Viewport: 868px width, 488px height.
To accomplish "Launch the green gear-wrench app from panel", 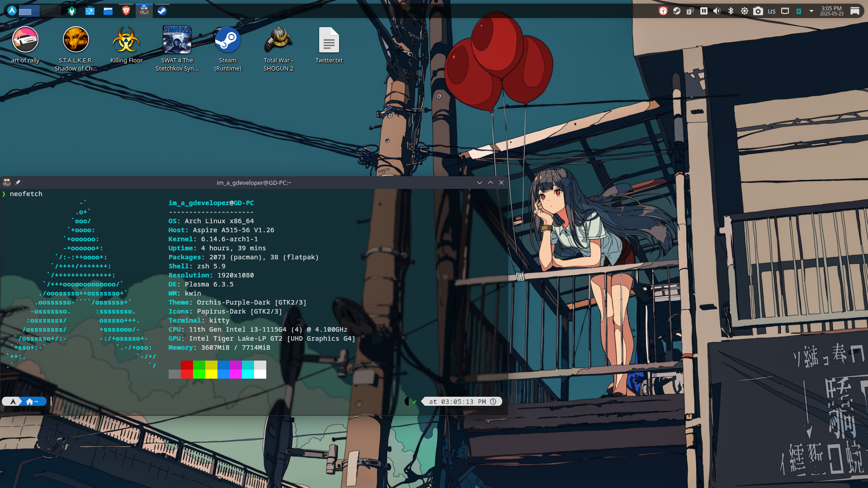I will pyautogui.click(x=72, y=11).
